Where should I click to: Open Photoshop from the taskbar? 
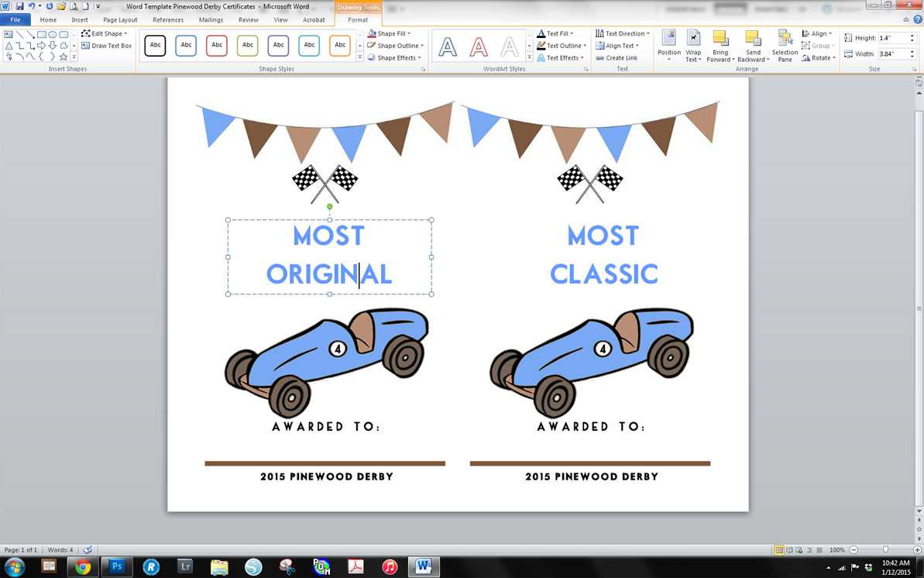click(x=117, y=567)
